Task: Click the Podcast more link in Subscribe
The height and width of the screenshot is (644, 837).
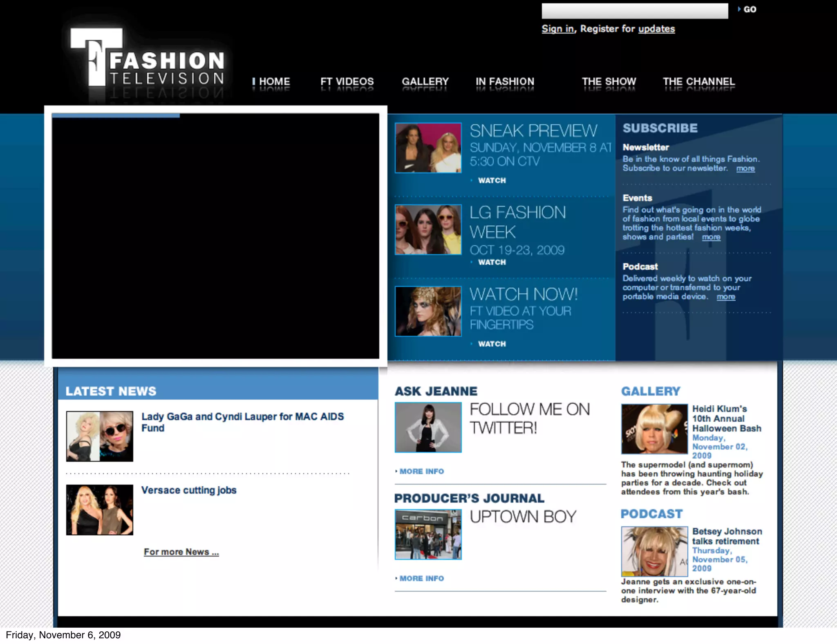Action: coord(726,297)
